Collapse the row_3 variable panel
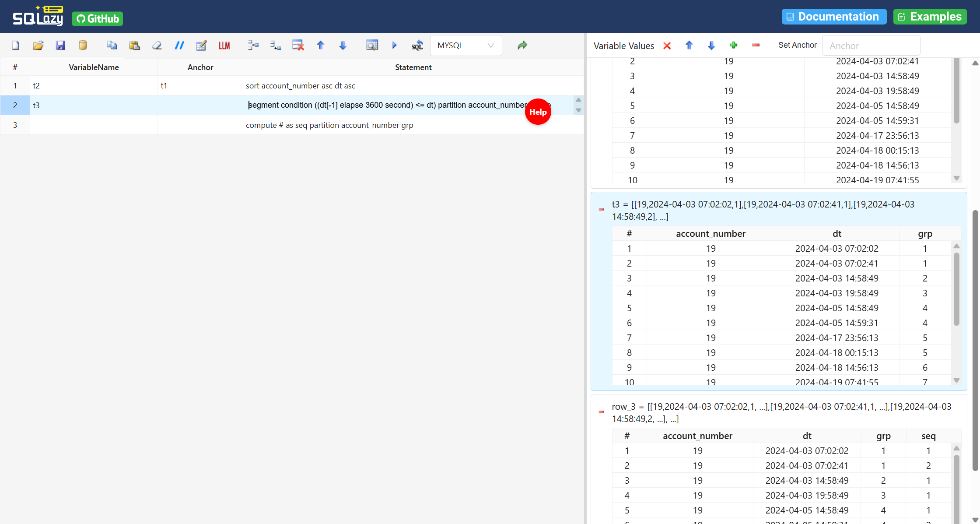The width and height of the screenshot is (980, 524). point(601,412)
